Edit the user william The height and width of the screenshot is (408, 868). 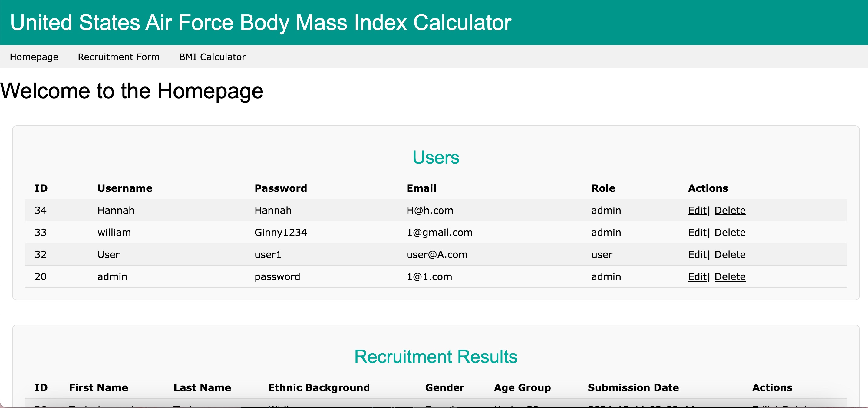click(697, 232)
